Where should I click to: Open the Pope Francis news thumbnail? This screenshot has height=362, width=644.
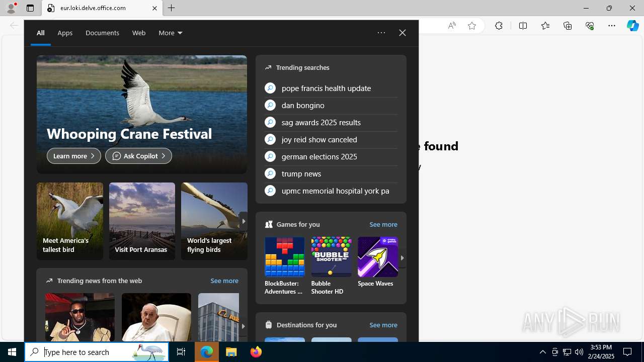156,317
